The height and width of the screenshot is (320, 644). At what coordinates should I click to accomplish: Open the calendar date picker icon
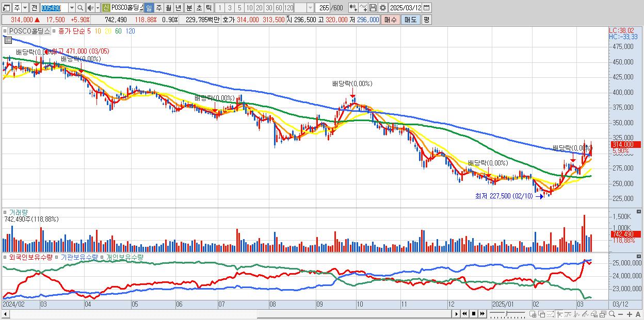click(426, 8)
